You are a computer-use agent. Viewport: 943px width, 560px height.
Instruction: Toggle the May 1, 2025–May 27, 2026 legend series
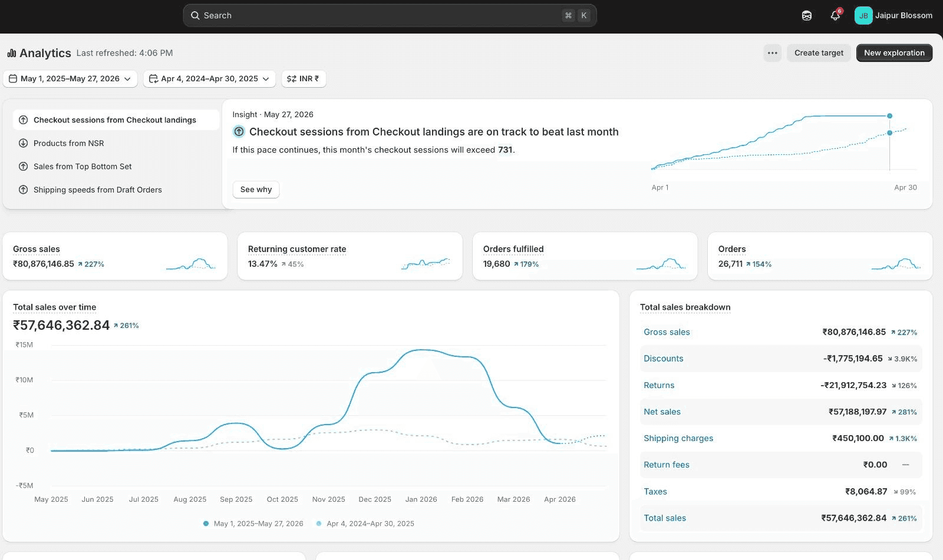(x=253, y=523)
